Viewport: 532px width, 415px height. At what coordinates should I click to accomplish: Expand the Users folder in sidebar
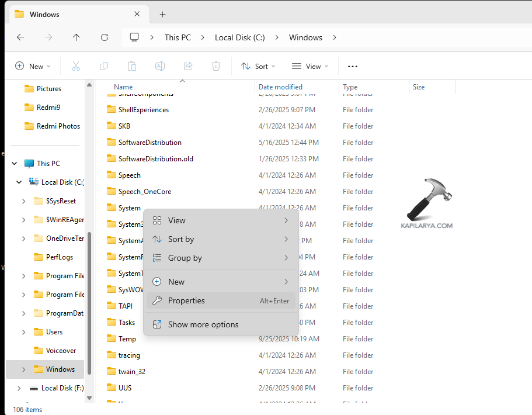(23, 332)
